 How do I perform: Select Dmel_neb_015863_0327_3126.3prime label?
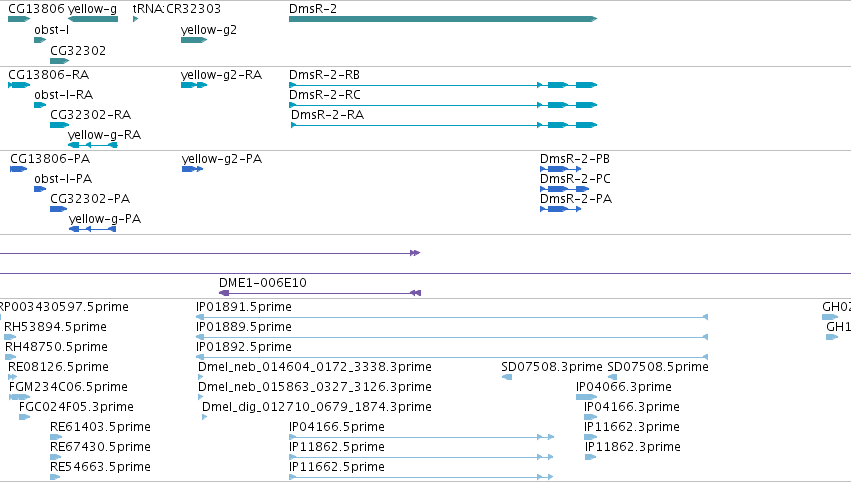click(x=315, y=387)
